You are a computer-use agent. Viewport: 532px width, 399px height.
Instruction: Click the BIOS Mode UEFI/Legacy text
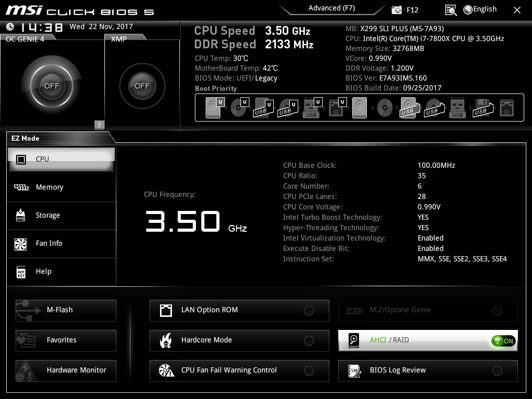click(x=236, y=78)
